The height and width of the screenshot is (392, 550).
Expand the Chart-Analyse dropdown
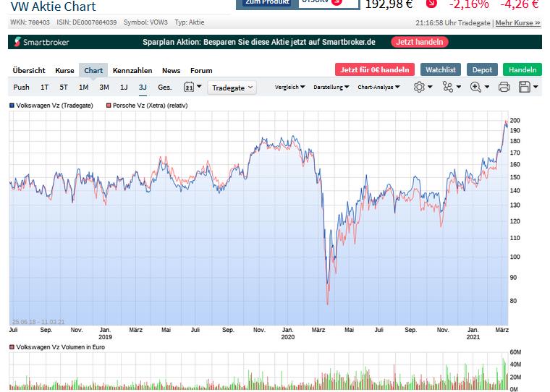[x=377, y=88]
